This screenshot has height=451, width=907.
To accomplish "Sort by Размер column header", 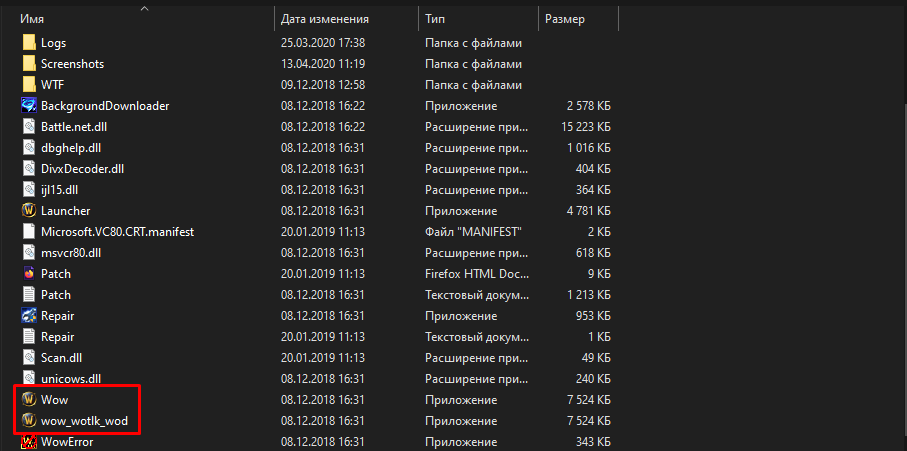I will (x=566, y=19).
